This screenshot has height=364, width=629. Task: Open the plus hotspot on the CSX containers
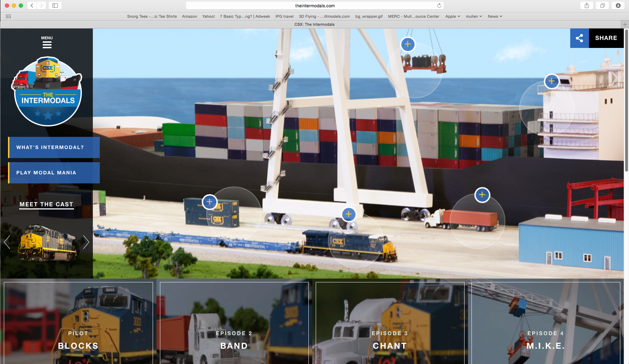pos(210,202)
